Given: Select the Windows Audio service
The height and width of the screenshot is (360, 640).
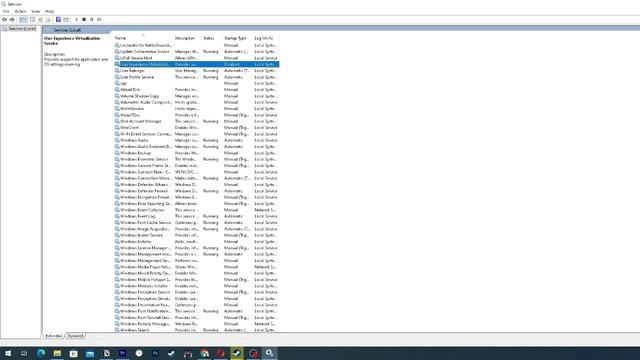Looking at the screenshot, I should point(197,140).
